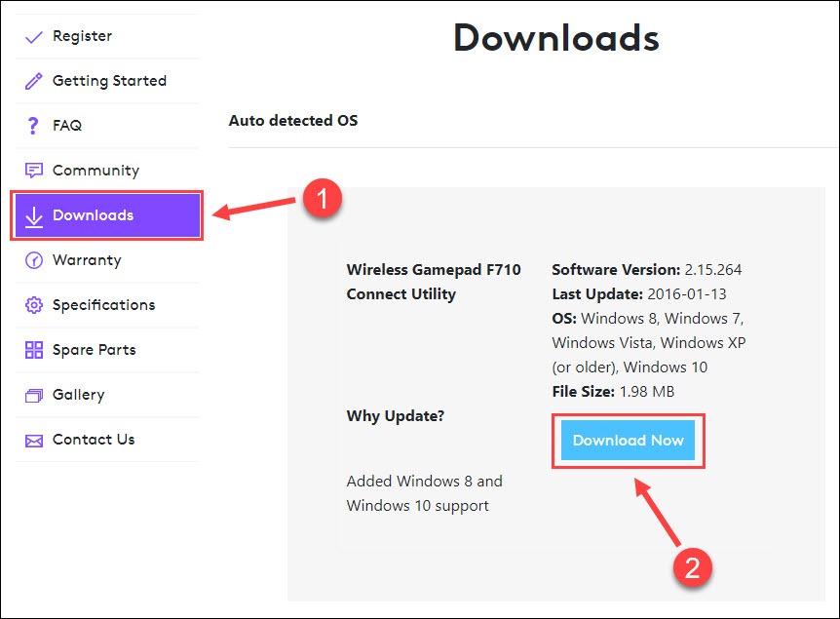This screenshot has height=619, width=840.
Task: Click the FAQ question mark icon
Action: coord(34,126)
